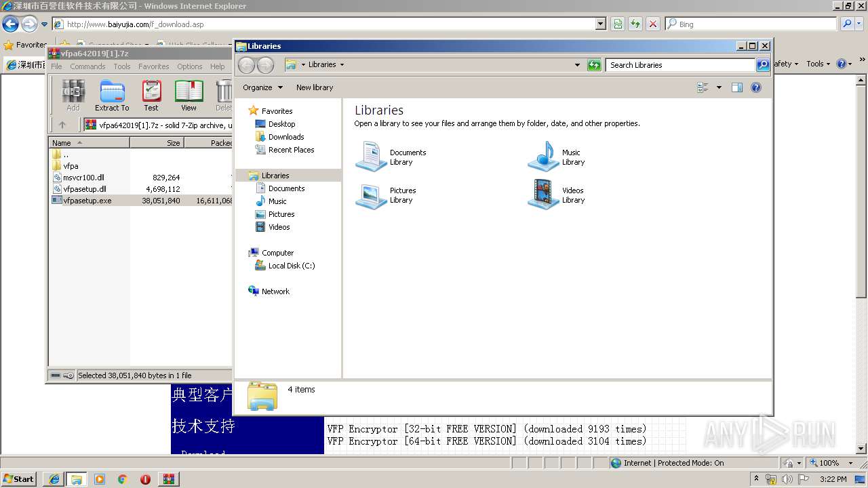Change view icon in Libraries toolbar
Viewport: 868px width, 488px height.
[x=703, y=87]
